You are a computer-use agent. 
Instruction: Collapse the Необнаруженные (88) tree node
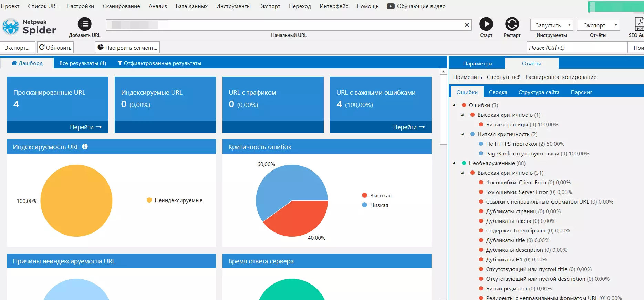pyautogui.click(x=454, y=163)
